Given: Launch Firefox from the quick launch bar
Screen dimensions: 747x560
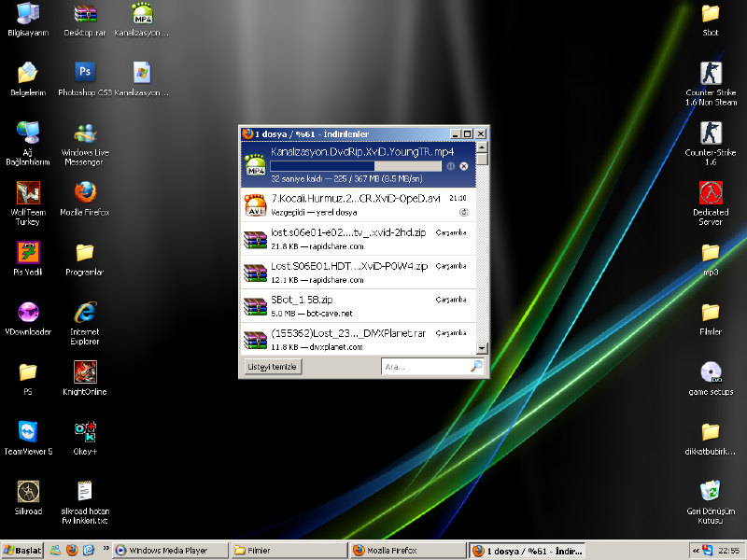Looking at the screenshot, I should click(72, 551).
